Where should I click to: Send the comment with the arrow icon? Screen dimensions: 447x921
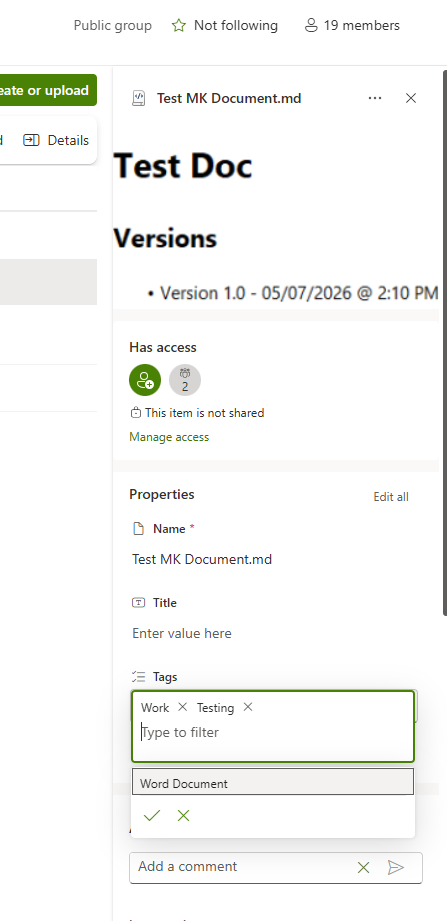[x=396, y=867]
